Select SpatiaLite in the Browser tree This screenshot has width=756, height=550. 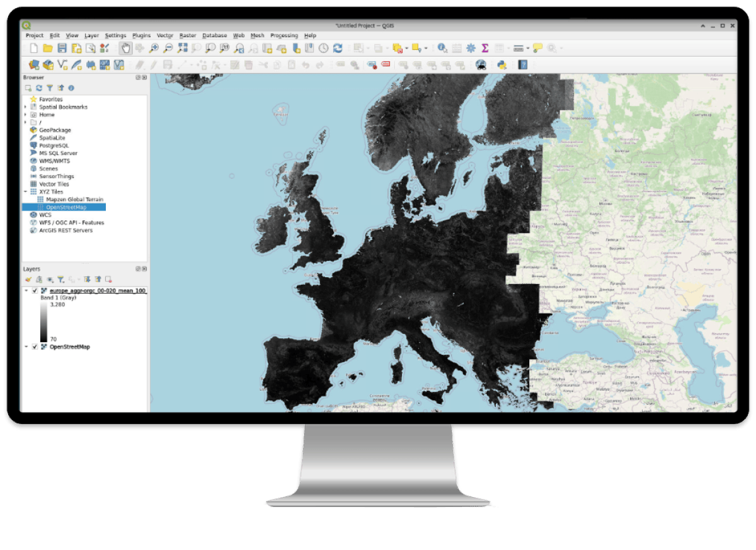52,137
